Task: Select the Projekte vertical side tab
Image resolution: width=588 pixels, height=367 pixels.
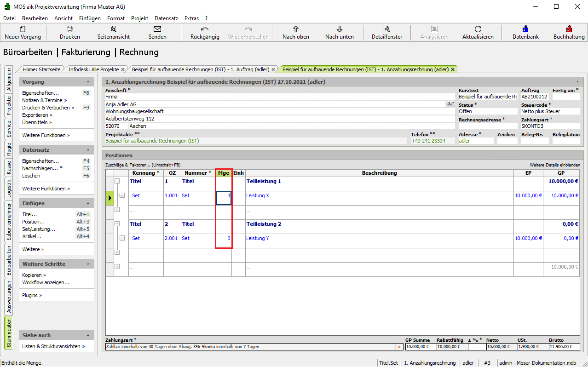Action: pos(8,106)
